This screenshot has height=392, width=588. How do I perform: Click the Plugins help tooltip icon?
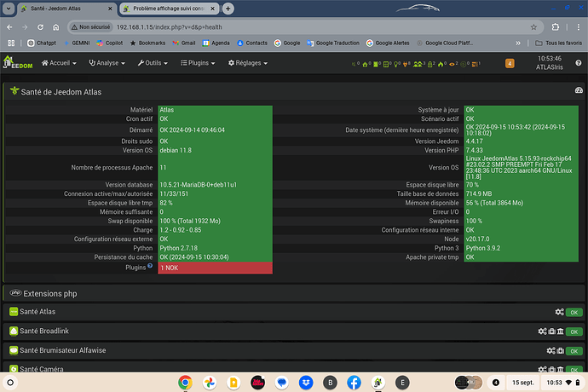[150, 266]
